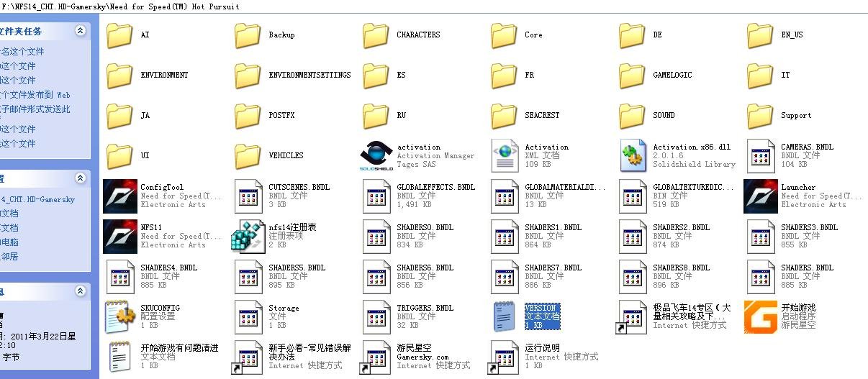Select the SHADERS4.BNDL file name
Viewport: 868px width, 379px height.
(x=168, y=268)
